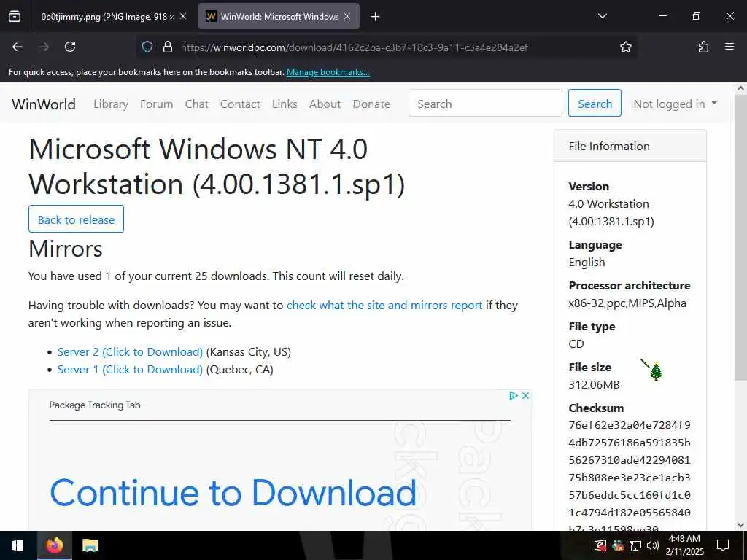Screen dimensions: 747x560
Task: Open the Forum nav item
Action: [x=156, y=104]
